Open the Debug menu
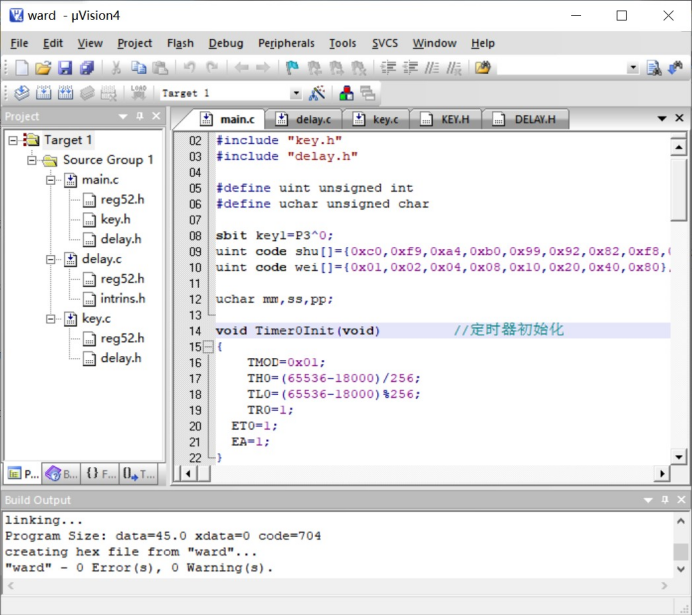The width and height of the screenshot is (692, 615). [x=226, y=43]
